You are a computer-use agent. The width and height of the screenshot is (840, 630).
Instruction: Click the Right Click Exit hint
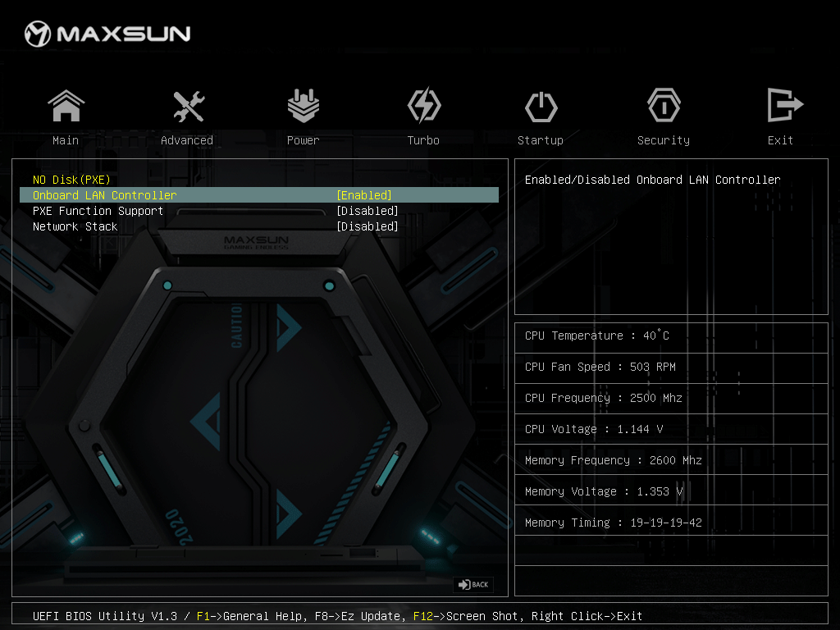coord(587,616)
